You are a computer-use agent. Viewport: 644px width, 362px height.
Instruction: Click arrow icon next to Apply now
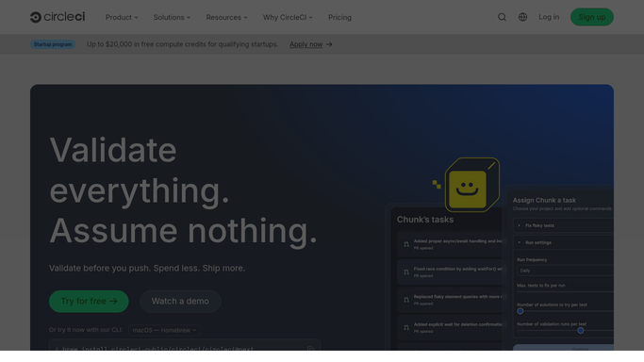[329, 44]
